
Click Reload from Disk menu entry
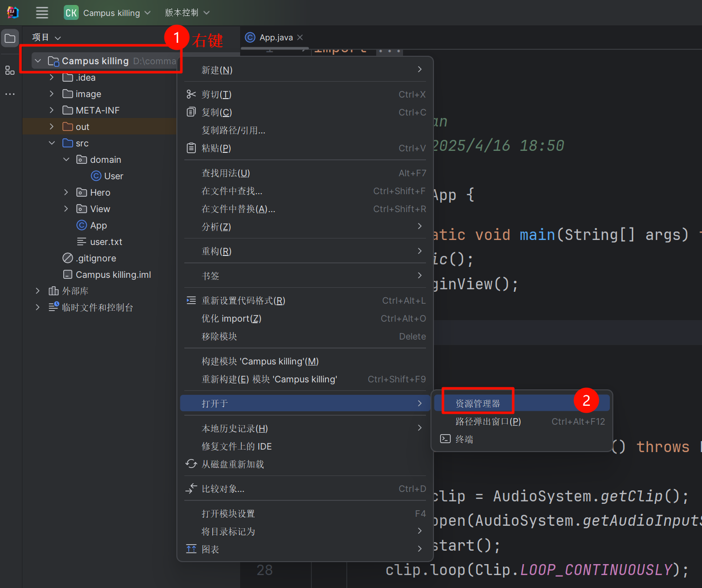click(232, 465)
